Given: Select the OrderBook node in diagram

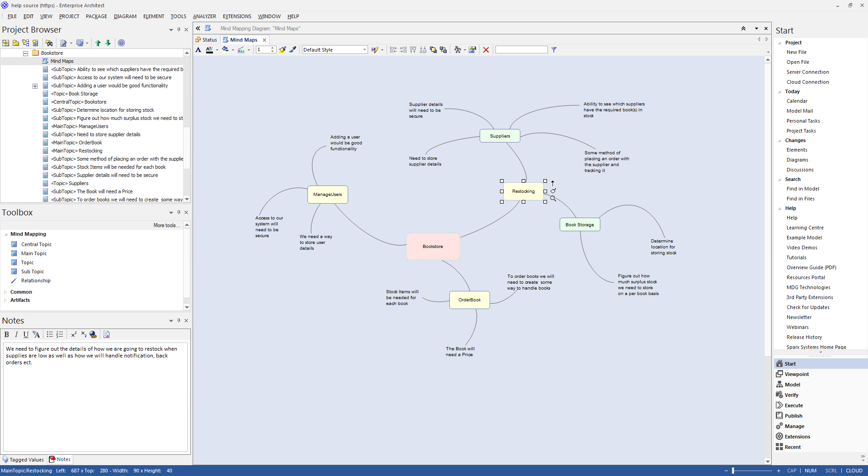Looking at the screenshot, I should click(469, 300).
